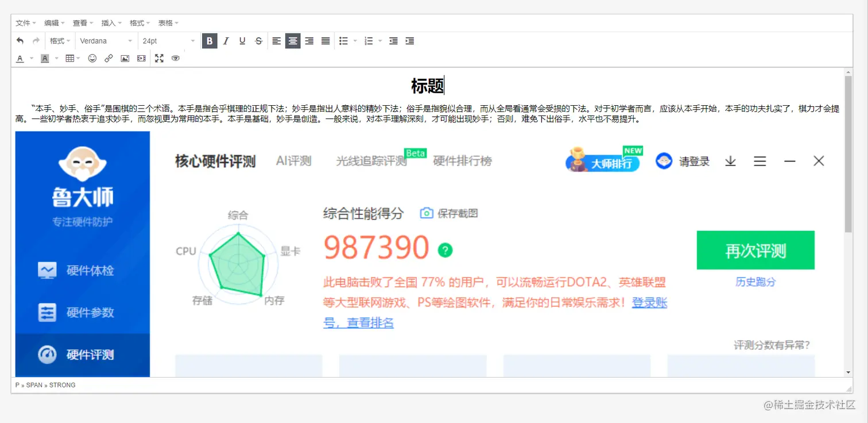
Task: Open the 表格 menu
Action: [x=168, y=23]
